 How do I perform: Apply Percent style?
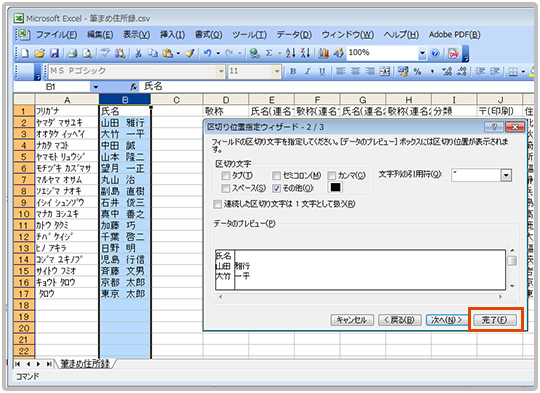(417, 71)
